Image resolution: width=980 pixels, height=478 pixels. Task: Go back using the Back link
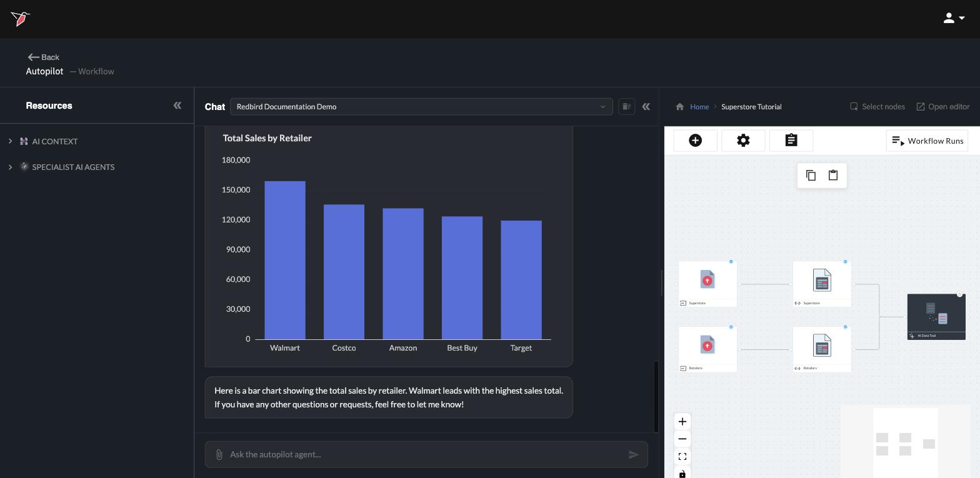tap(43, 57)
